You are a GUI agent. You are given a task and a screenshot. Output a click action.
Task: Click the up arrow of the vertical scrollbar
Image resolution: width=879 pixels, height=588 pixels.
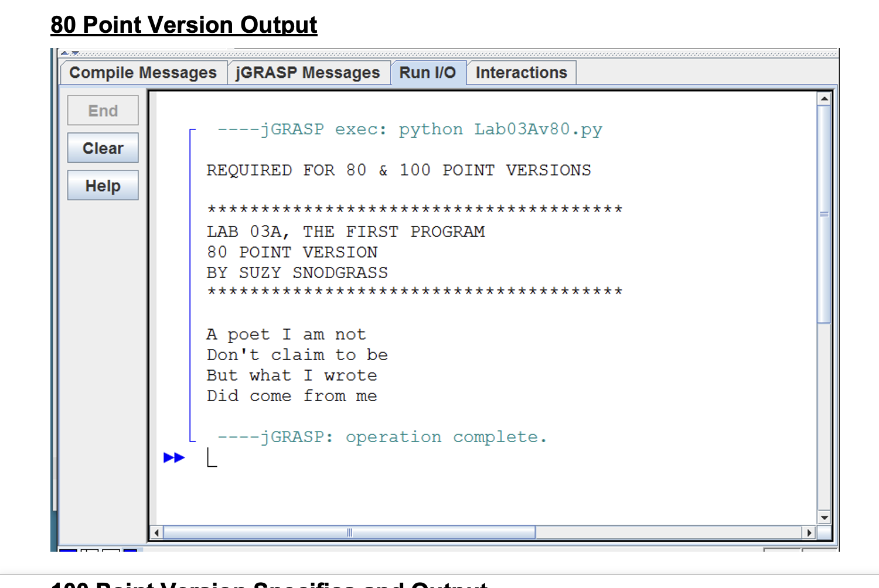pyautogui.click(x=825, y=97)
